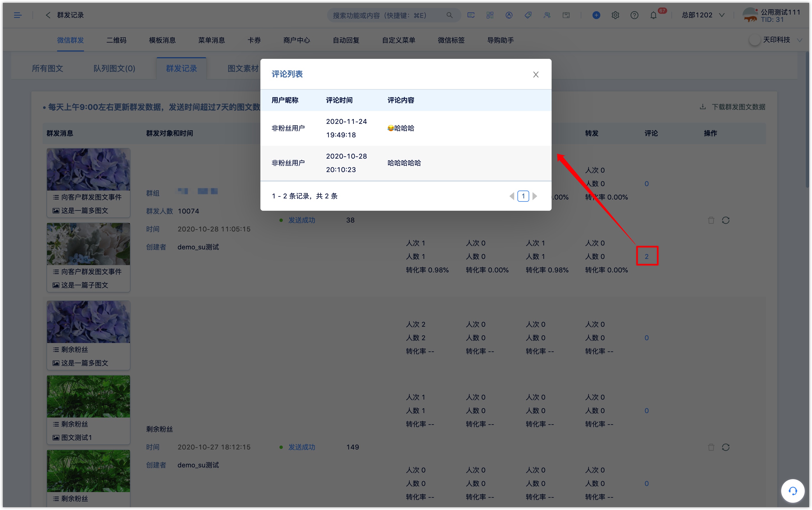Click the blue plus add button
The image size is (812, 510).
[x=596, y=15]
